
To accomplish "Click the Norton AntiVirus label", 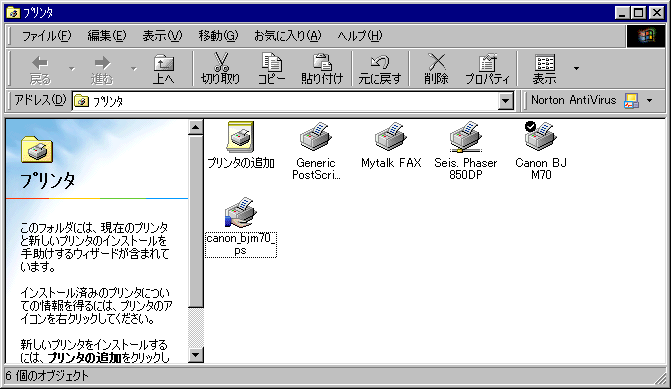I will coord(574,100).
